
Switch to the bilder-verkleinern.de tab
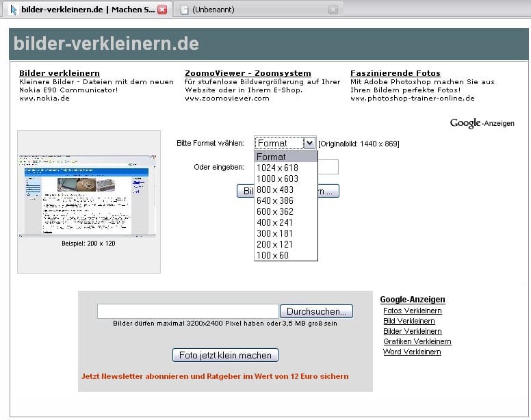point(88,10)
